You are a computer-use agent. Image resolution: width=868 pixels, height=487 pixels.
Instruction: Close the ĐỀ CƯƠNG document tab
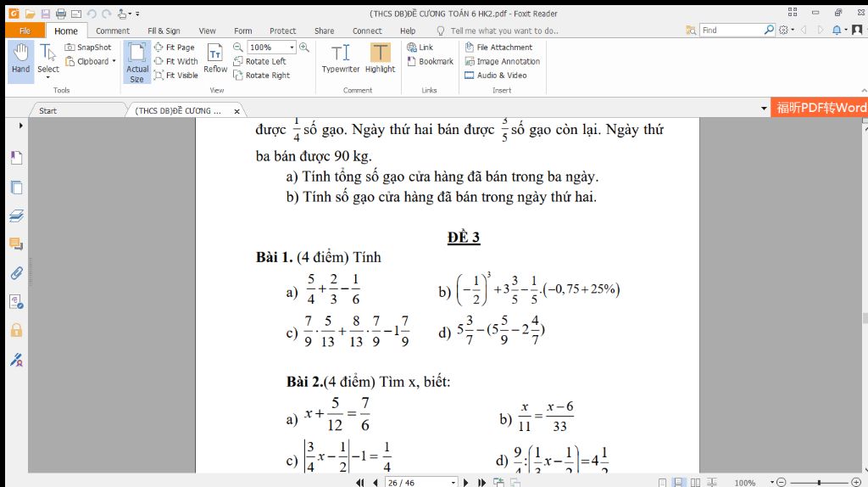(x=237, y=111)
